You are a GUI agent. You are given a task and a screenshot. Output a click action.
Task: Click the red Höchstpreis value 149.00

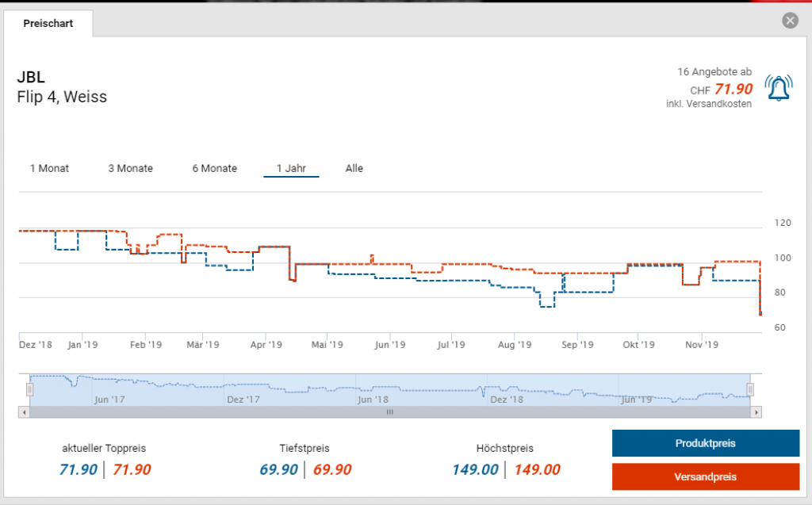coord(537,469)
